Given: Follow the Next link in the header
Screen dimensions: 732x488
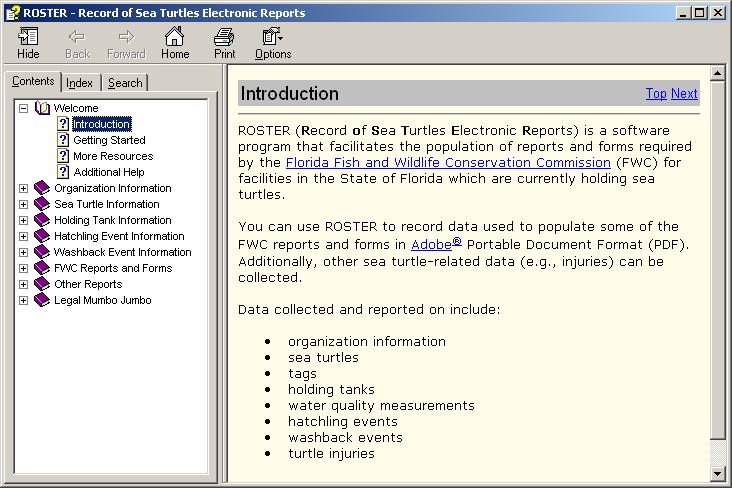Looking at the screenshot, I should [684, 93].
